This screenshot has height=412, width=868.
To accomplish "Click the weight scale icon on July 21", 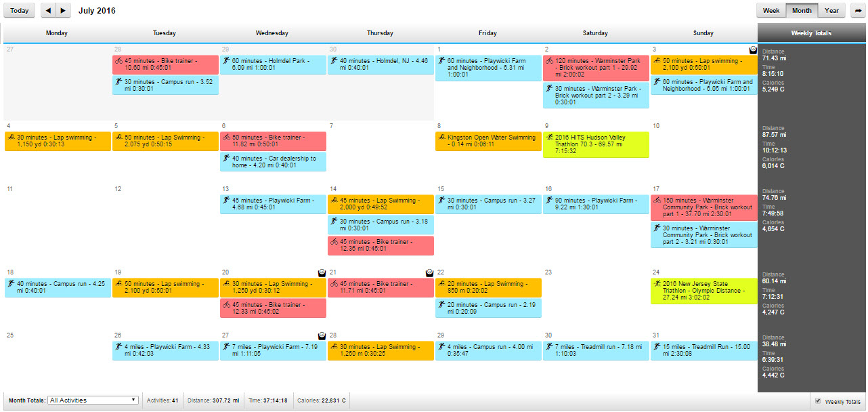I will (429, 272).
